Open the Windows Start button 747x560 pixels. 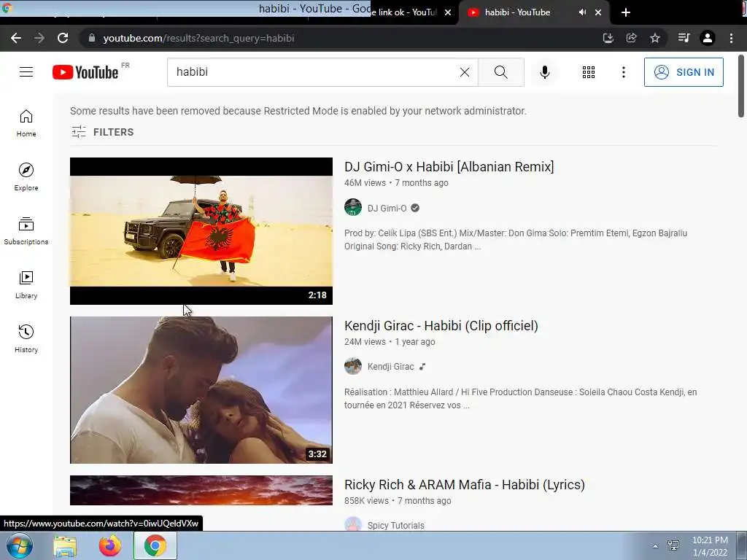coord(19,545)
